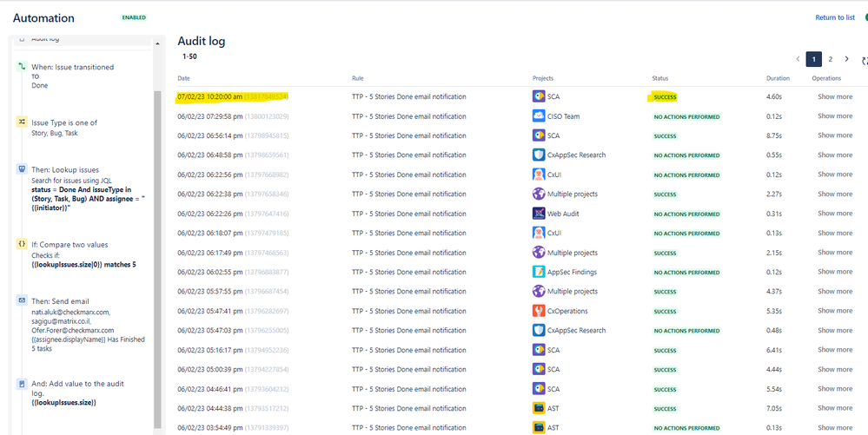The width and height of the screenshot is (868, 435).
Task: Click CxUI project icon in 06:22:56 pm row
Action: (x=539, y=175)
